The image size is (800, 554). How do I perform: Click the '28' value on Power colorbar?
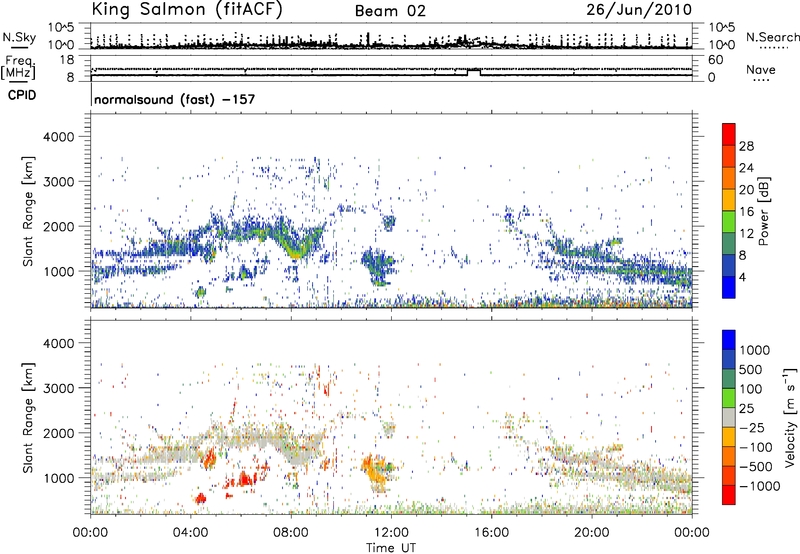tap(746, 146)
